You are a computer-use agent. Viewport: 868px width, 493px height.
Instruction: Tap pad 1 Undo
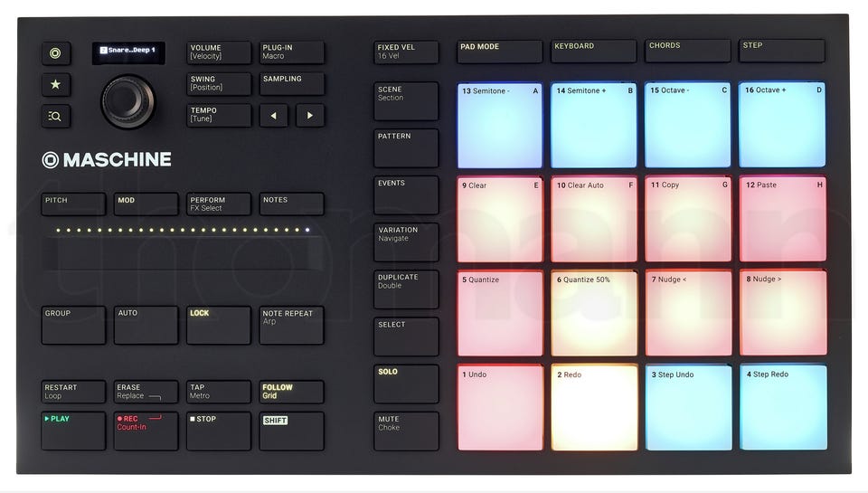500,408
